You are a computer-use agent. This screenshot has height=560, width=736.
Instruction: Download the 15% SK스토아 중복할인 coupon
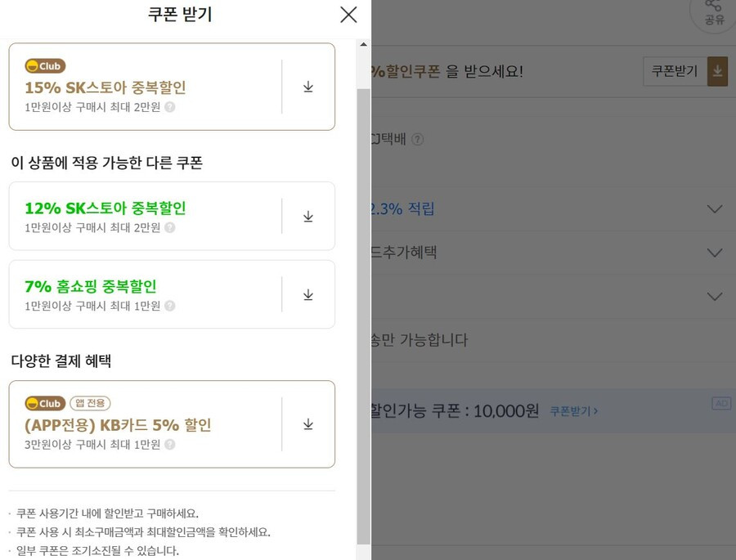[x=308, y=87]
